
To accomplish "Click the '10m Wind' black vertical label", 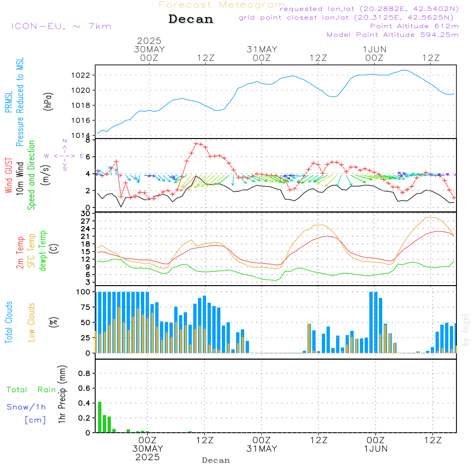I will tap(20, 178).
